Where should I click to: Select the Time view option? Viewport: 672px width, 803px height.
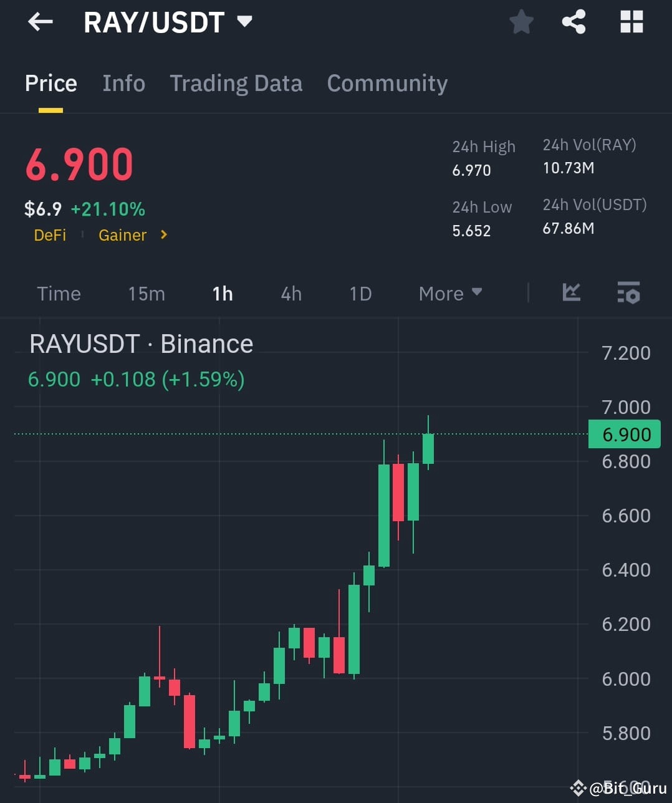coord(59,293)
